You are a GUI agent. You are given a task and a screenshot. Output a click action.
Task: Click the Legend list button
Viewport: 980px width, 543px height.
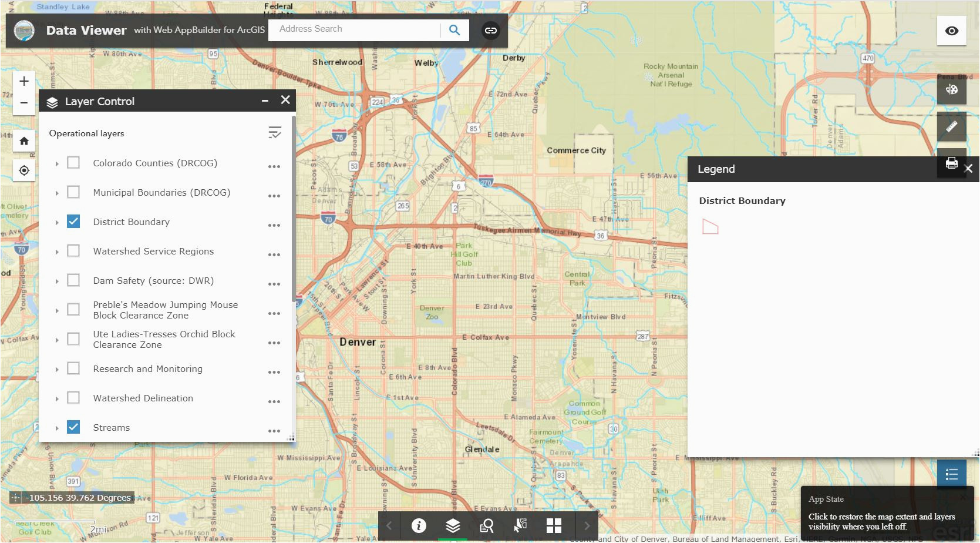point(951,474)
